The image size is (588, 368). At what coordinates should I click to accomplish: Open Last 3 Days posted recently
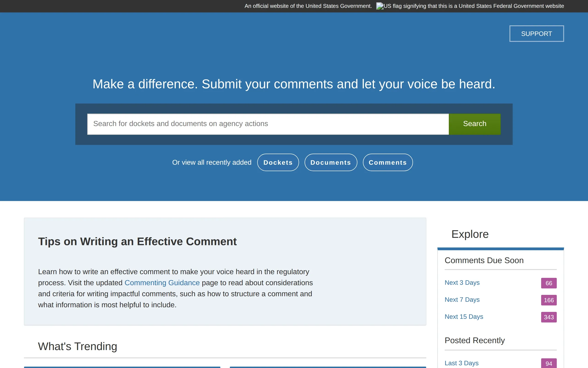[461, 363]
